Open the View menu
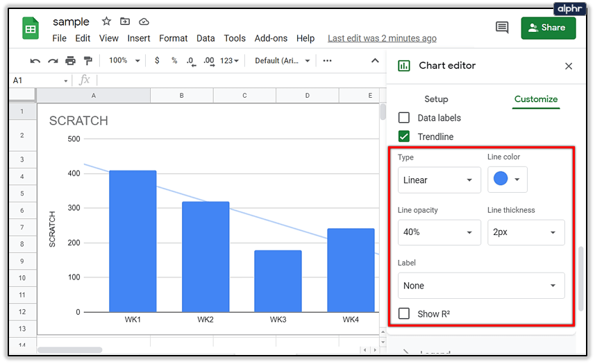This screenshot has height=364, width=595. coord(109,38)
